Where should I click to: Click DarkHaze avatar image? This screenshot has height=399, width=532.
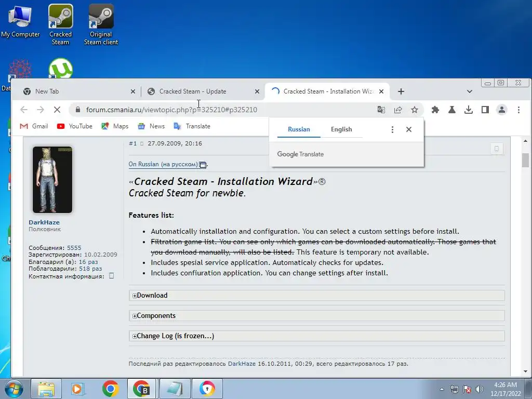coord(52,180)
